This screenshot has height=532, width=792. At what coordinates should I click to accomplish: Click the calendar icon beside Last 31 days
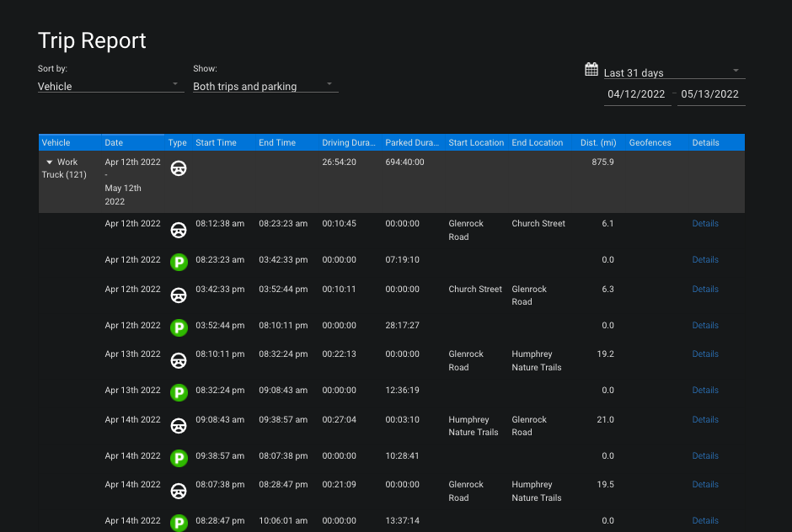[x=591, y=70]
